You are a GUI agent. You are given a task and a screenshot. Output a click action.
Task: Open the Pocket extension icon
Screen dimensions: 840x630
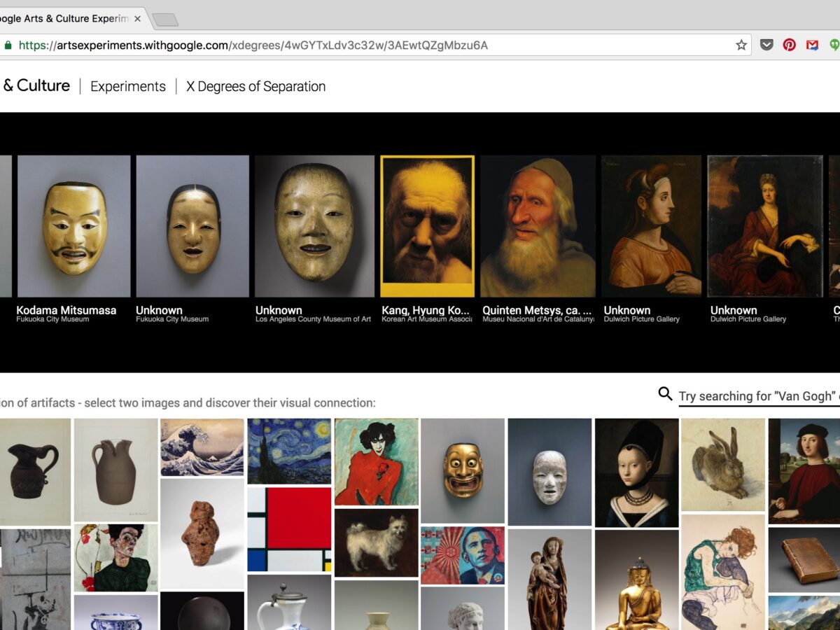(766, 45)
